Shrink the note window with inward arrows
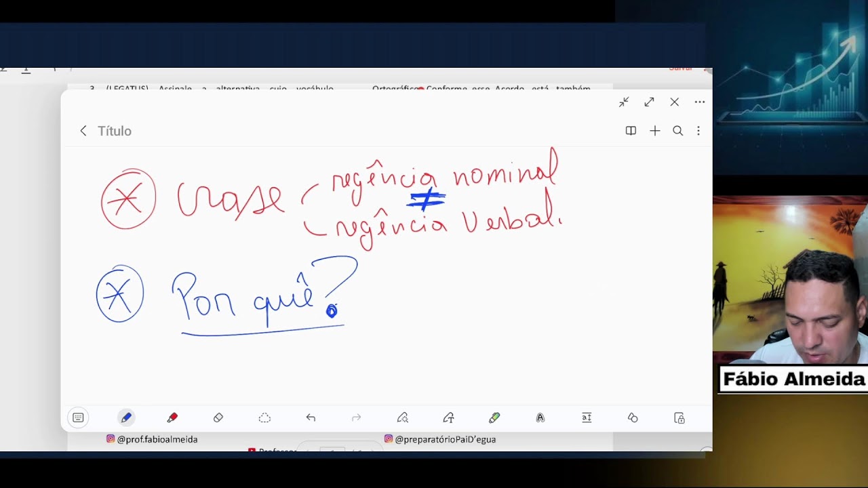868x488 pixels. (624, 102)
